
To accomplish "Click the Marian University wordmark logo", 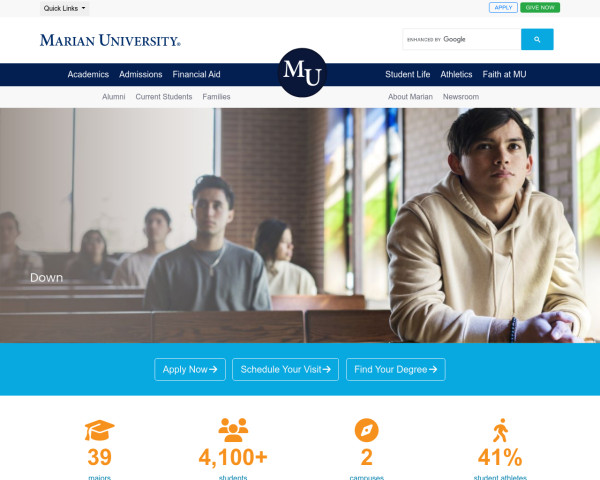I will [110, 40].
